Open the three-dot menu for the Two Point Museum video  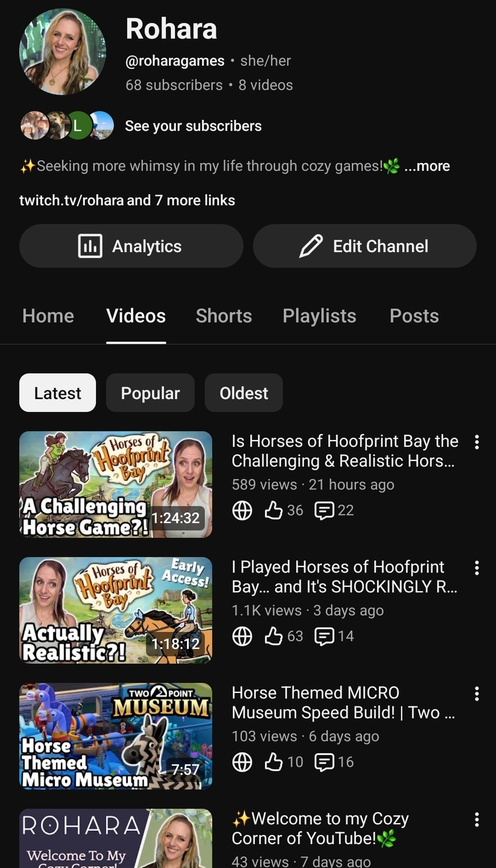[477, 693]
